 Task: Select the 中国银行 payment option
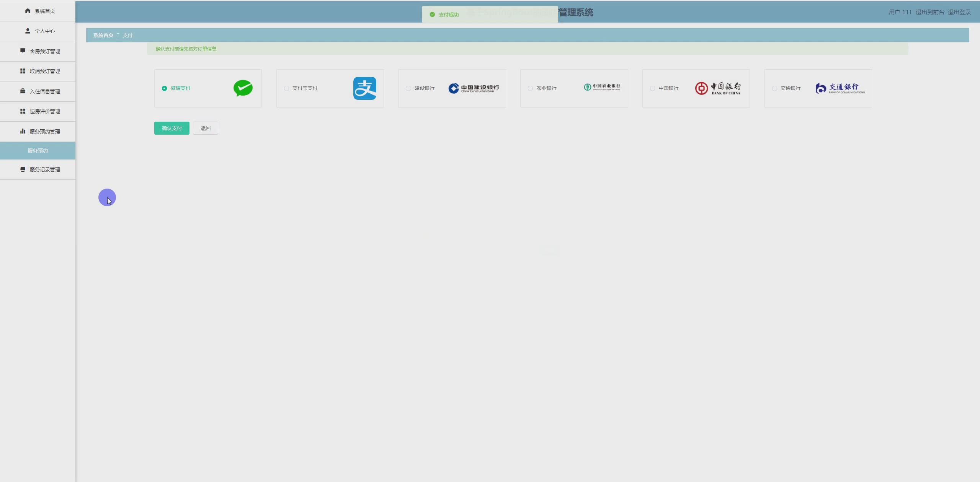(x=652, y=88)
